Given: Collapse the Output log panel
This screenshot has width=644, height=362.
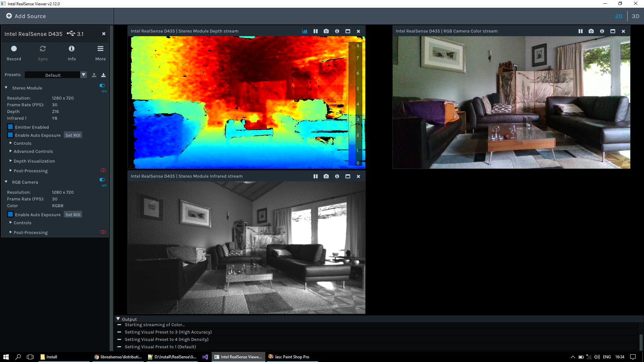Looking at the screenshot, I should point(118,319).
